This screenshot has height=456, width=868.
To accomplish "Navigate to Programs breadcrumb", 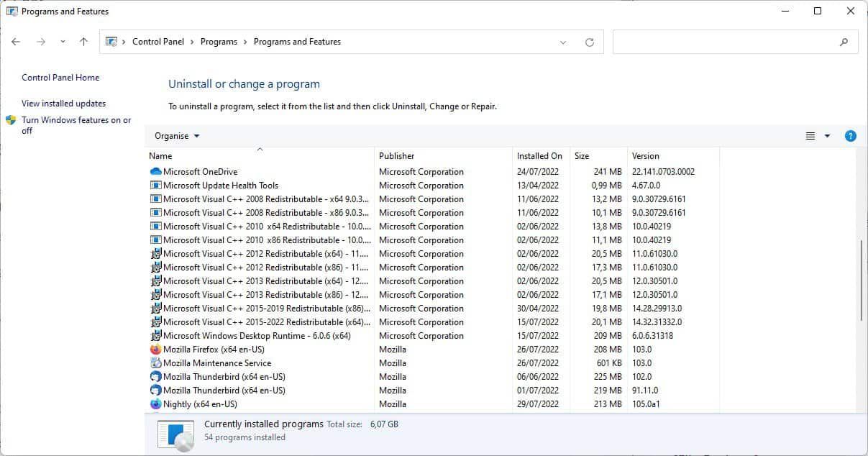I will click(x=219, y=42).
